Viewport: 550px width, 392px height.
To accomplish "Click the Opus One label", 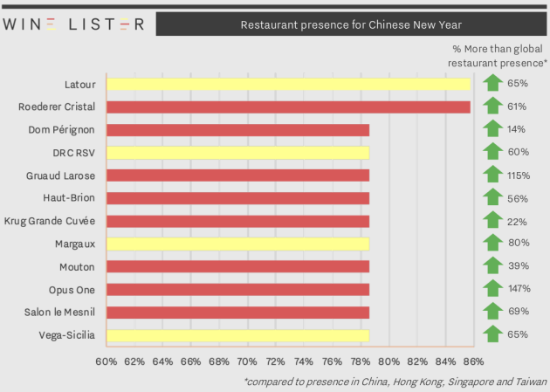I will click(72, 291).
